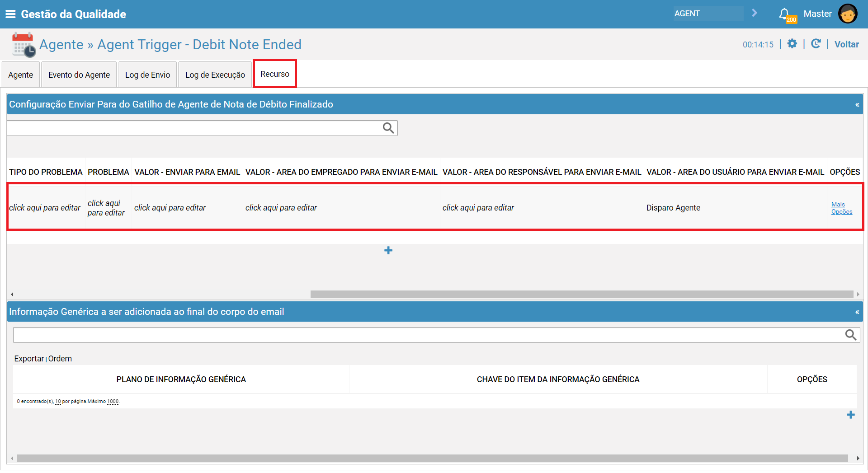Edit the Tipo do Problema cell
Screen dimensions: 868x473
tap(45, 208)
